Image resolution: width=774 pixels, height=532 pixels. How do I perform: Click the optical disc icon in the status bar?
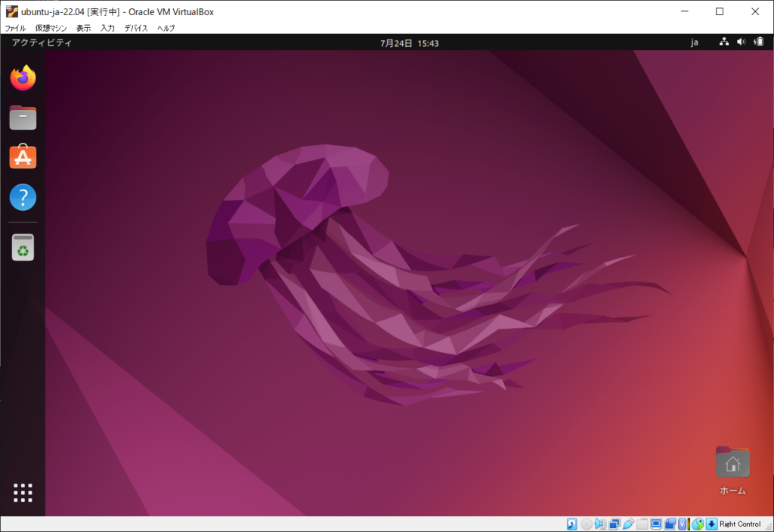[587, 524]
